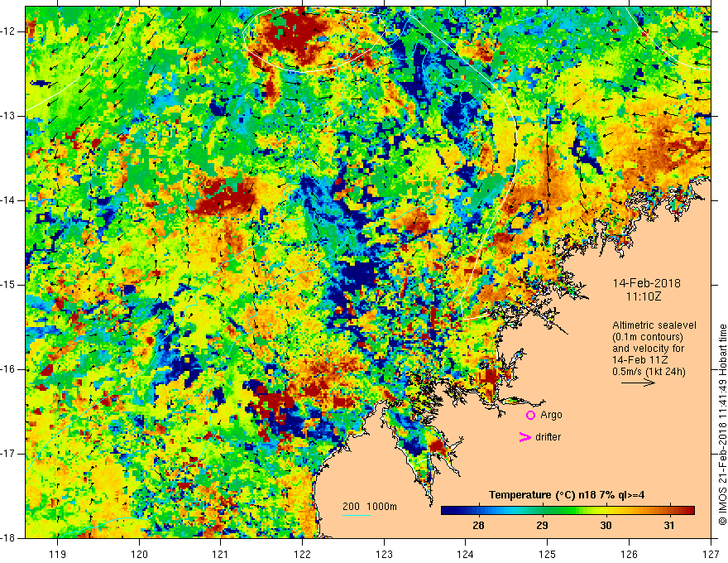Click the '121' longitude axis label
The height and width of the screenshot is (563, 728).
click(x=221, y=554)
